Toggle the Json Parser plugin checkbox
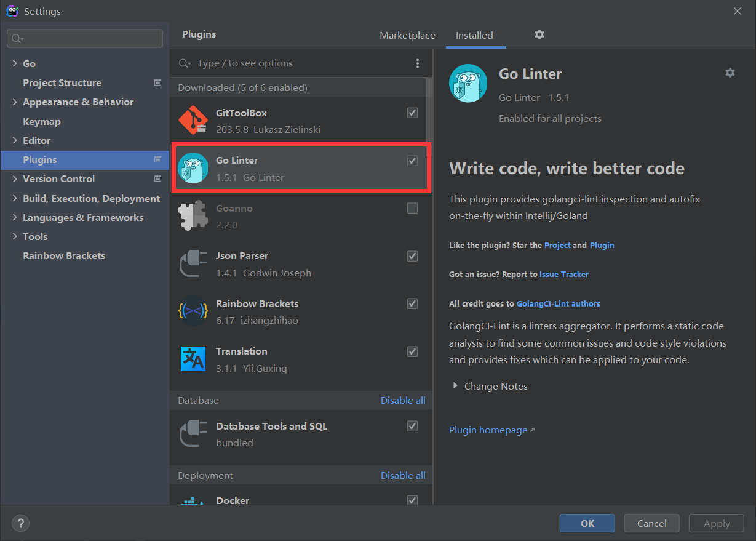The height and width of the screenshot is (541, 756). pyautogui.click(x=413, y=256)
